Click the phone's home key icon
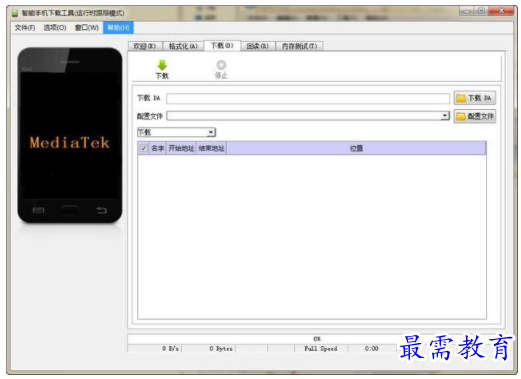Screen dimensions: 521x379 (70, 210)
